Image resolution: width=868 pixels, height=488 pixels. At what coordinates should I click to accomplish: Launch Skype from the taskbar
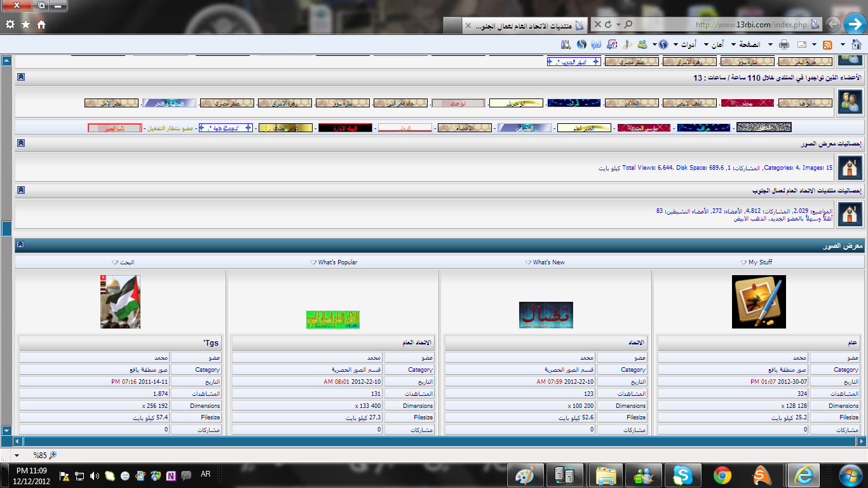(x=683, y=475)
